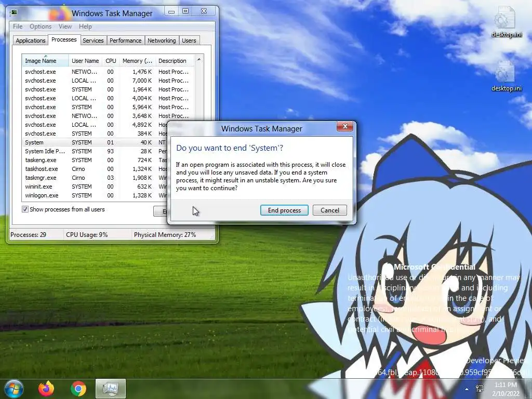Select the Processes tab
The image size is (532, 399).
tap(64, 39)
